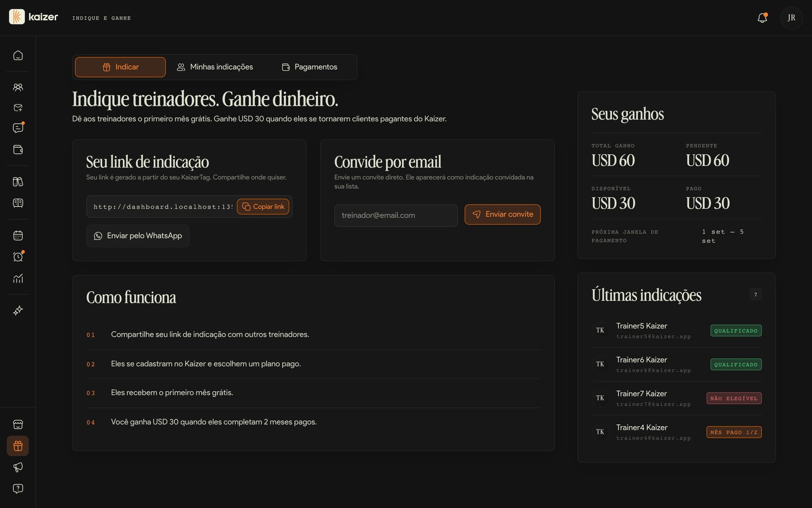Open the clients group icon in sidebar
Image resolution: width=812 pixels, height=508 pixels.
pos(18,87)
